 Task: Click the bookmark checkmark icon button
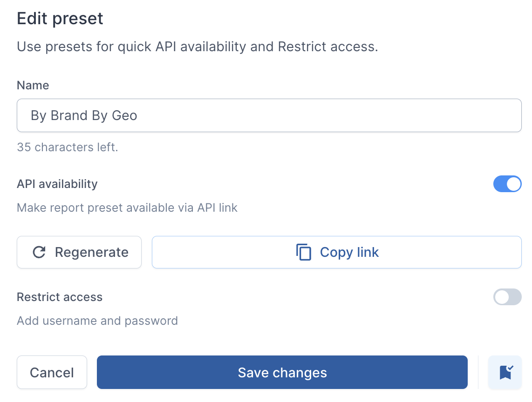point(505,372)
